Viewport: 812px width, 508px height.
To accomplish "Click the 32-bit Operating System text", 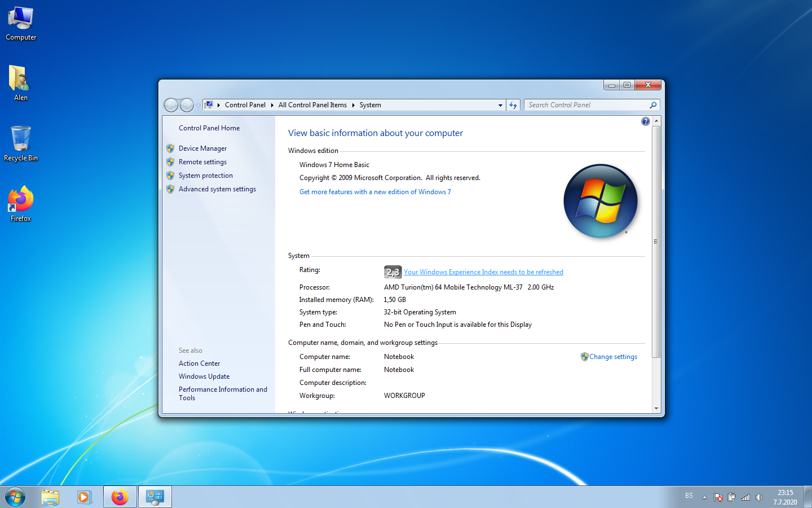I will (x=420, y=312).
